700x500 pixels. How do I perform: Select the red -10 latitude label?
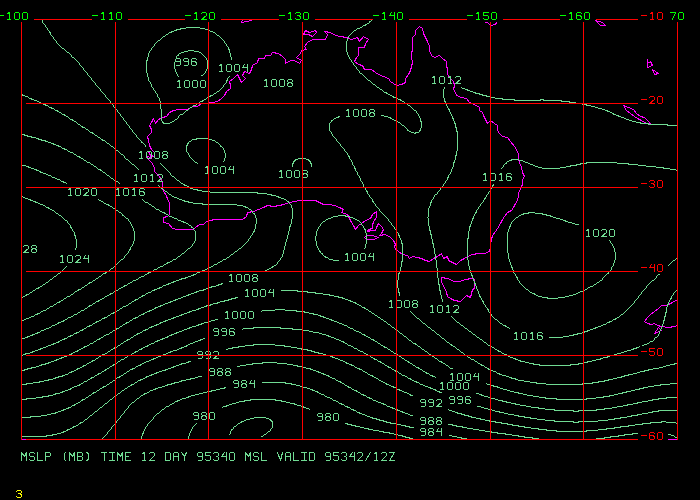(655, 17)
